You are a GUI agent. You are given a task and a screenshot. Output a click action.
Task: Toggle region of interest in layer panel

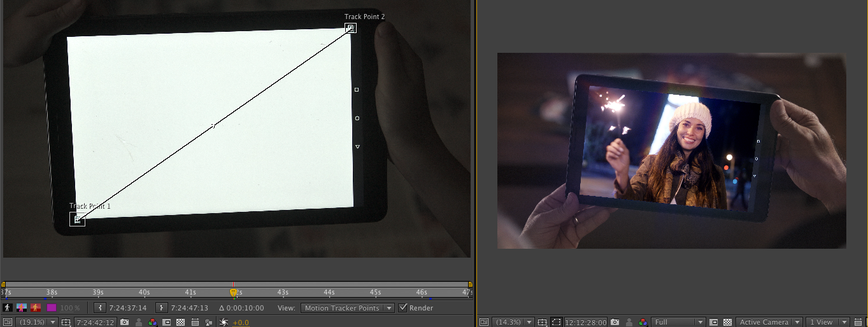pyautogui.click(x=167, y=322)
